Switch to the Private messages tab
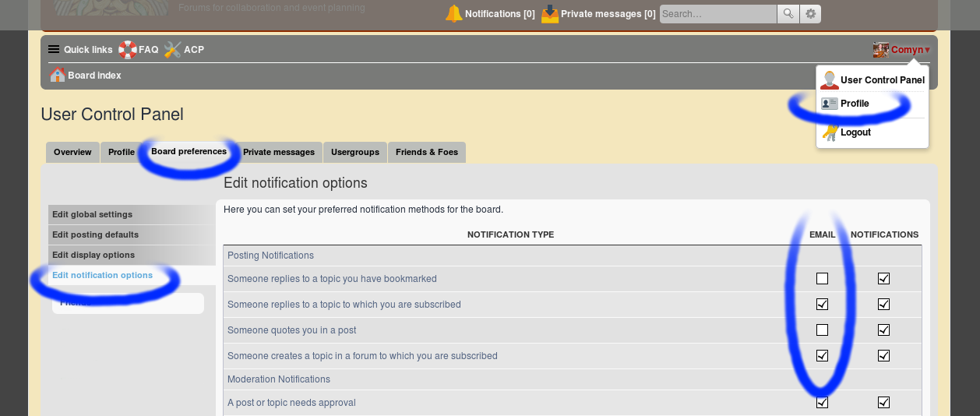This screenshot has width=980, height=416. pyautogui.click(x=278, y=152)
